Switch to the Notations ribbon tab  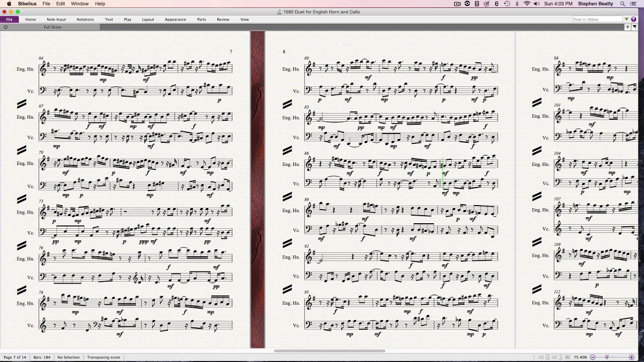pos(85,19)
